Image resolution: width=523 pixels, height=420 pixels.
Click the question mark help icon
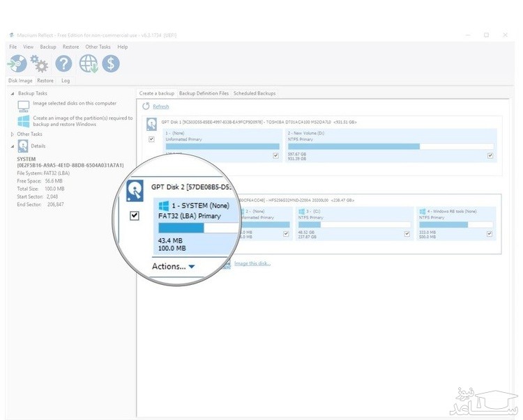point(63,64)
